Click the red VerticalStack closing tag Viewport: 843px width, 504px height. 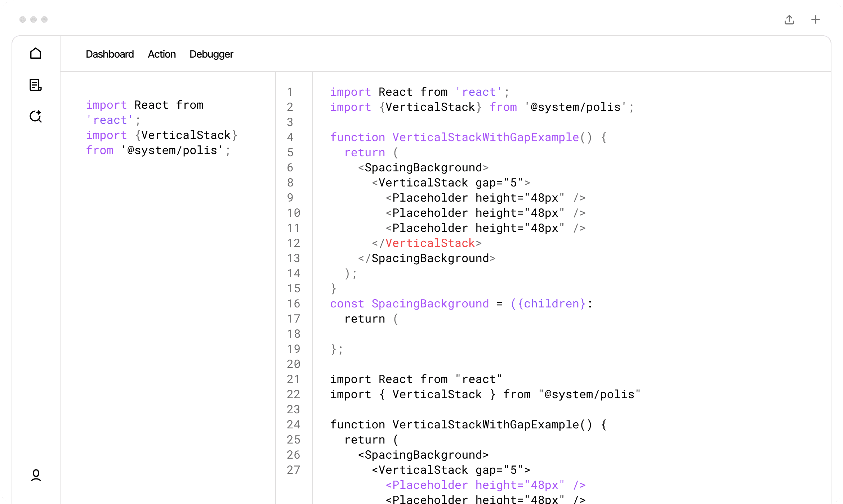tap(430, 243)
